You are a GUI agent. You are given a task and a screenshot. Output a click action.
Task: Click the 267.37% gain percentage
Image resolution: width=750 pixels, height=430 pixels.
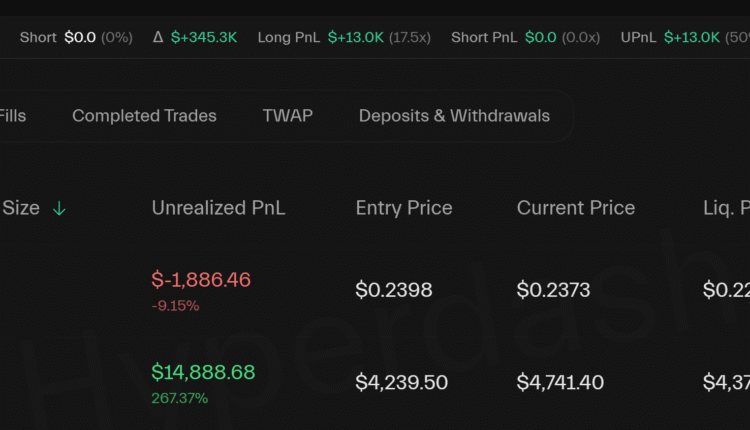[179, 398]
